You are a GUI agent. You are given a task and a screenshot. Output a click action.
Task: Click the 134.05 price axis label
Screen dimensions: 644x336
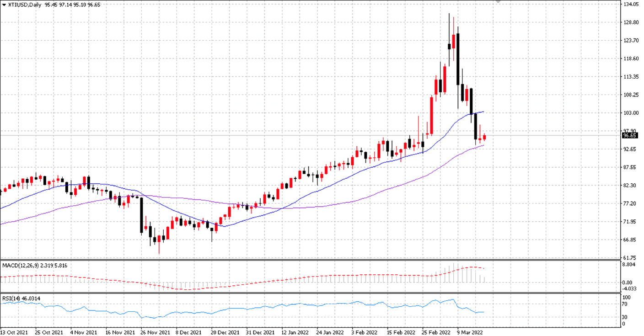point(631,4)
